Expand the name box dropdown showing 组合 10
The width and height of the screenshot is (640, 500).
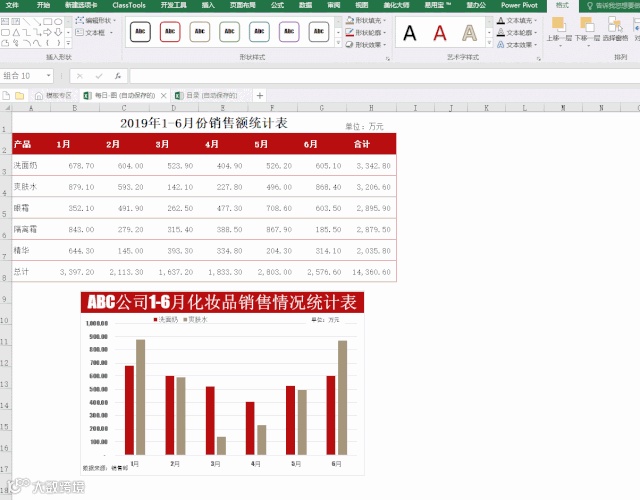point(49,76)
